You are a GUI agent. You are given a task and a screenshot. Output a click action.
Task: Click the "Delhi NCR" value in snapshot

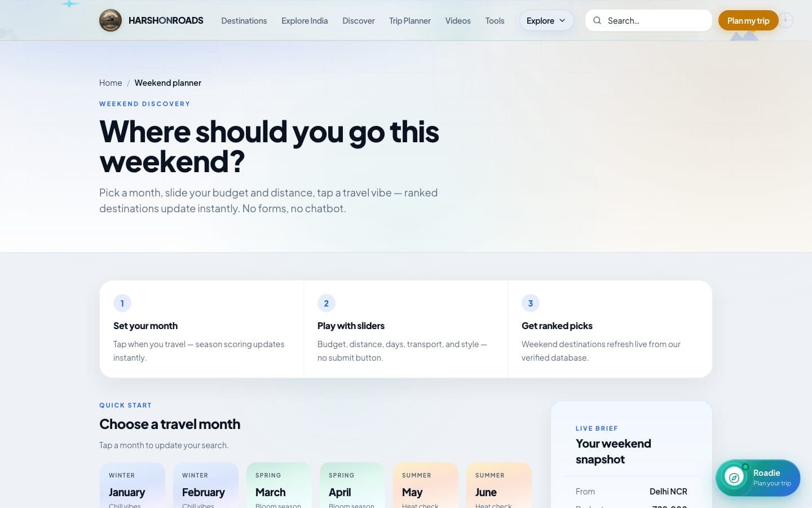[668, 492]
